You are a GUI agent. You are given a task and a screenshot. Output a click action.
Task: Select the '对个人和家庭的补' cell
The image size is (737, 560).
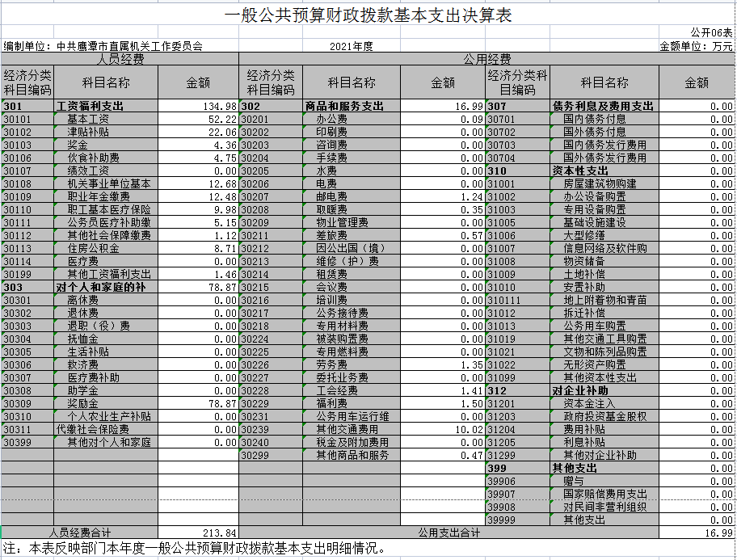(106, 287)
